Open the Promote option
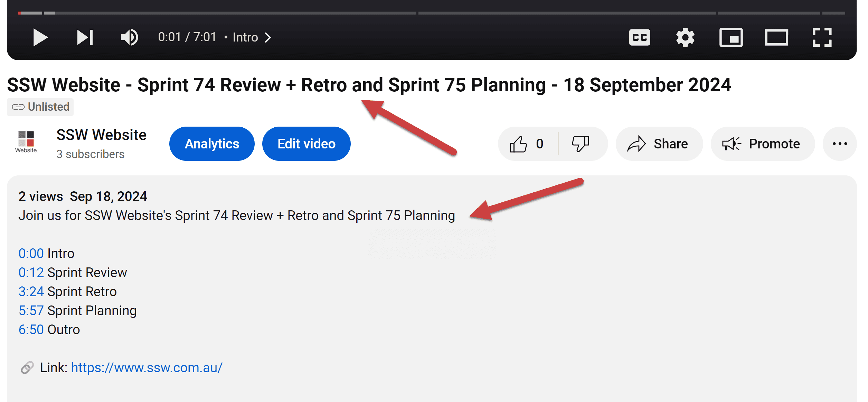This screenshot has height=402, width=868. coord(762,144)
